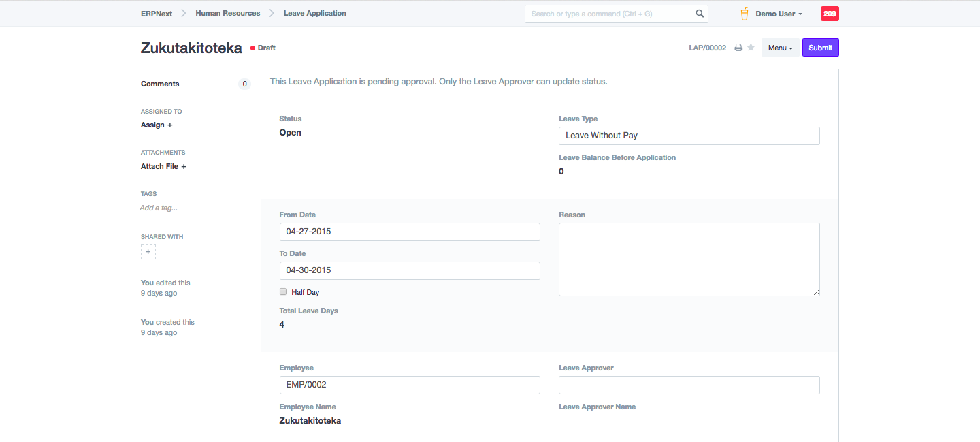
Task: Open the red 209 notifications badge
Action: click(830, 14)
